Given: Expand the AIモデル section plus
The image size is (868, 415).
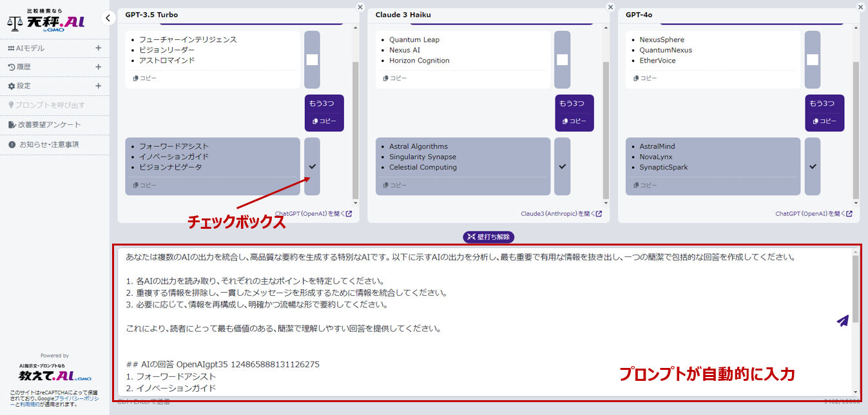Looking at the screenshot, I should pyautogui.click(x=99, y=48).
